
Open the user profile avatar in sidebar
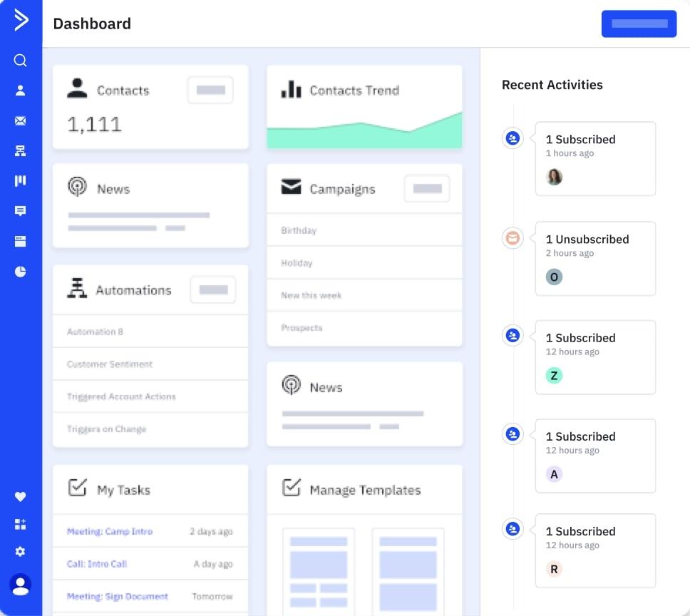(20, 585)
